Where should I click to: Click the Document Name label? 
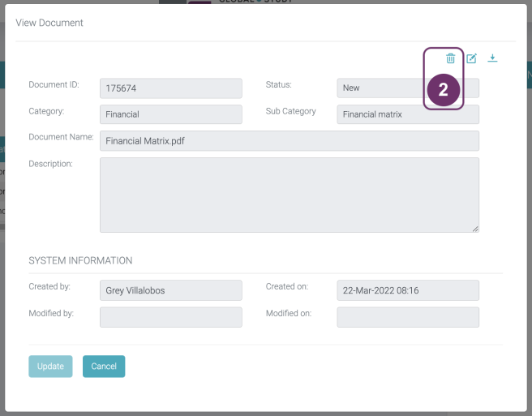click(x=62, y=137)
